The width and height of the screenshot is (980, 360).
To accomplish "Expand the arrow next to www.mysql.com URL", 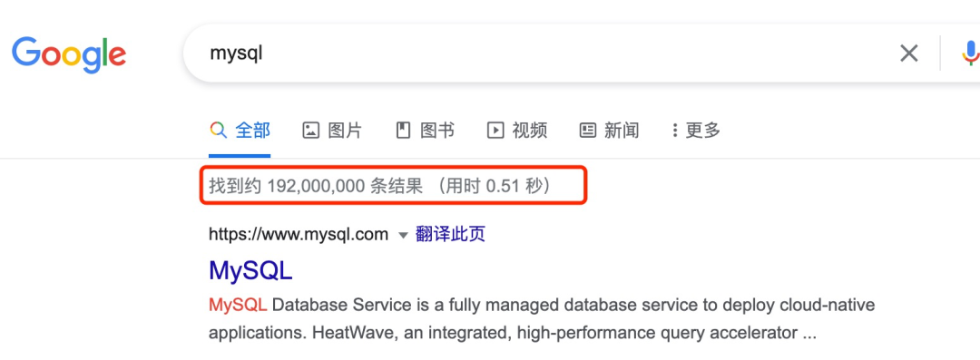I will click(x=403, y=236).
